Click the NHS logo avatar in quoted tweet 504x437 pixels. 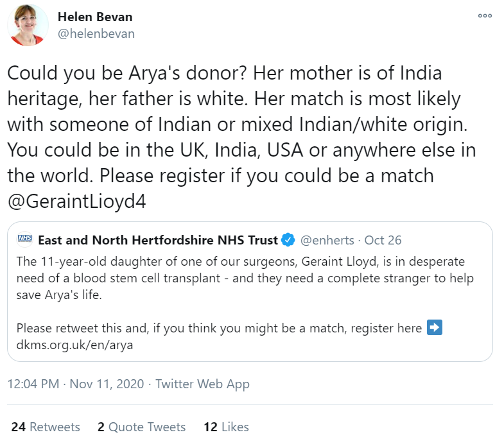pyautogui.click(x=25, y=241)
